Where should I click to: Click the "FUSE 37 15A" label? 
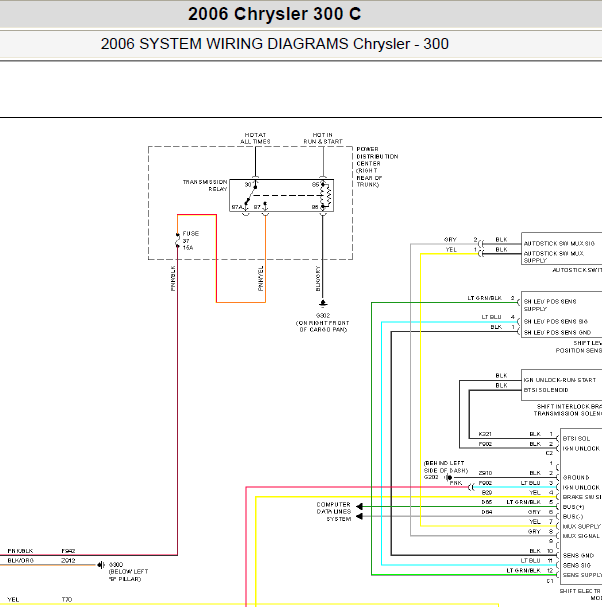click(x=190, y=240)
